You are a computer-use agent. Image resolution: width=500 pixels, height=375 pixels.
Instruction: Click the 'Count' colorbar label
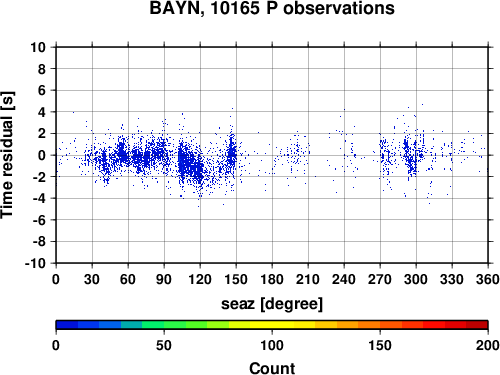[x=272, y=368]
